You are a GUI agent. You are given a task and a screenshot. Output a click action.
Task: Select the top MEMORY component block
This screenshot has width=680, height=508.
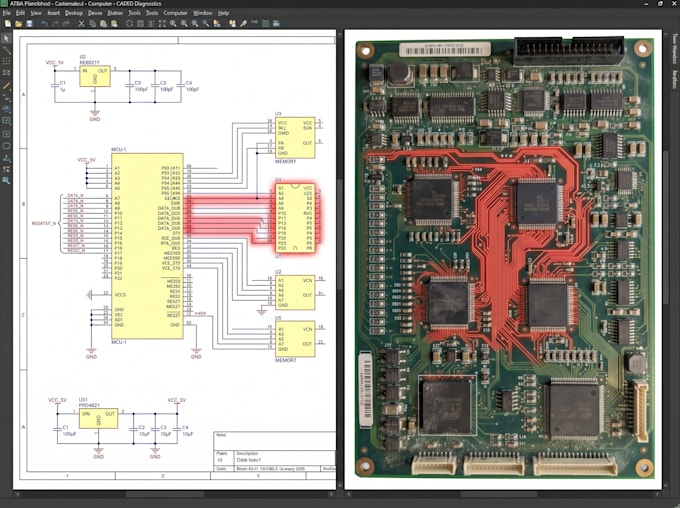pos(295,138)
